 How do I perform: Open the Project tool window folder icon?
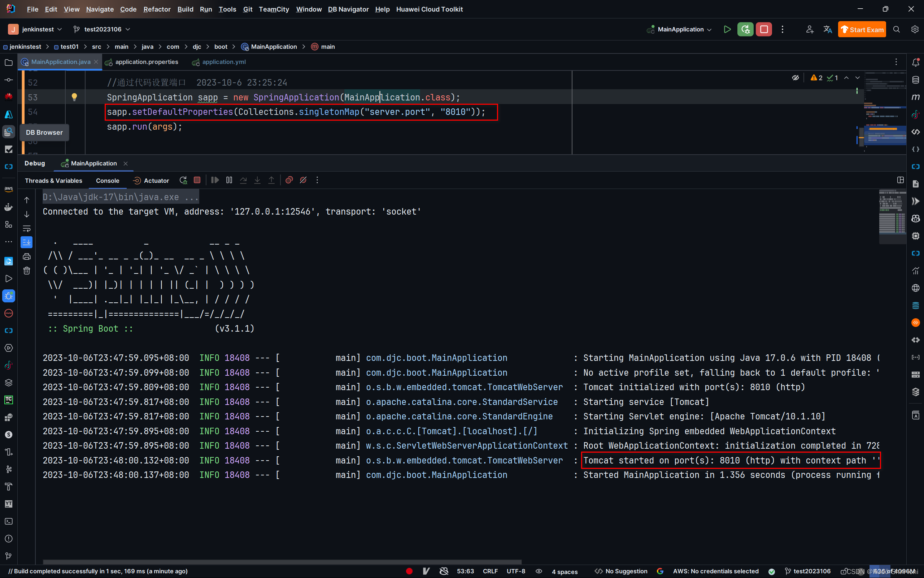tap(8, 62)
